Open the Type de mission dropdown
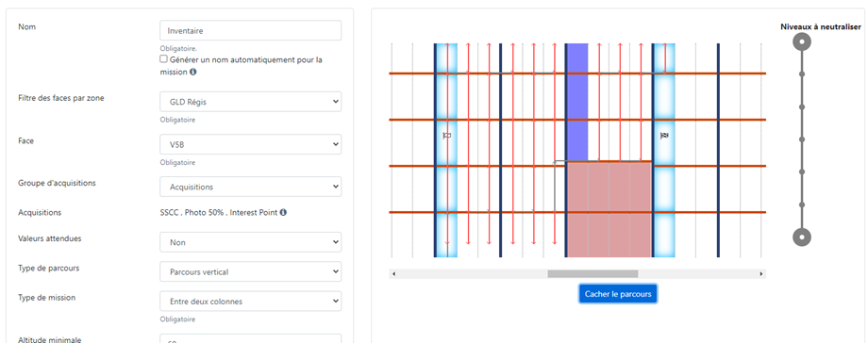This screenshot has width=868, height=343. pyautogui.click(x=250, y=302)
